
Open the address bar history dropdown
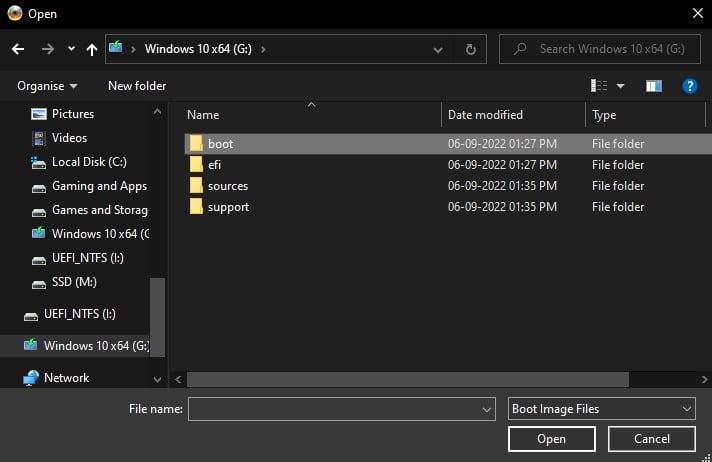point(438,50)
